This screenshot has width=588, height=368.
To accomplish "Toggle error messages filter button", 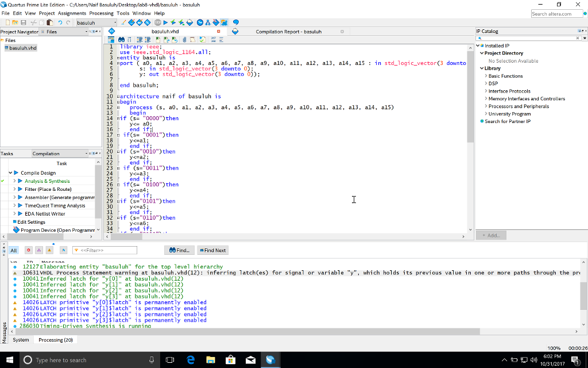I will tap(28, 250).
